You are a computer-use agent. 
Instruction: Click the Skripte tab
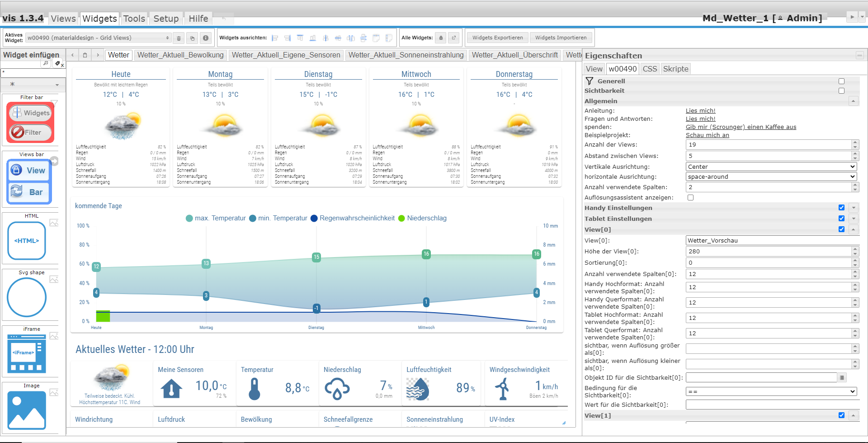(x=675, y=69)
